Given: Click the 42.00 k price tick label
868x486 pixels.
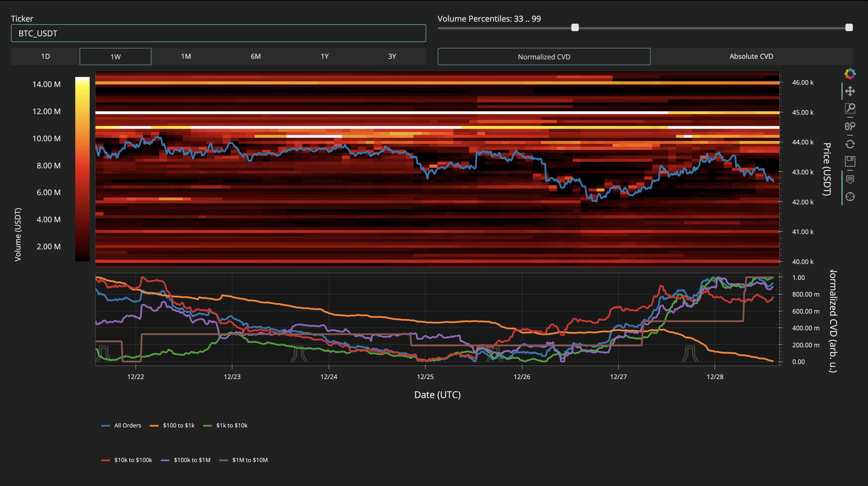Looking at the screenshot, I should click(x=803, y=202).
